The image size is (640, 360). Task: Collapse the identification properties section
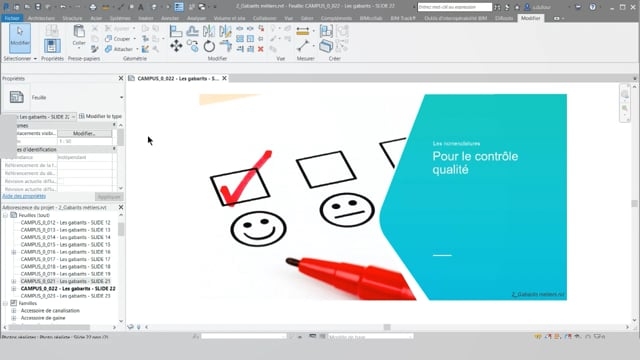pos(114,149)
